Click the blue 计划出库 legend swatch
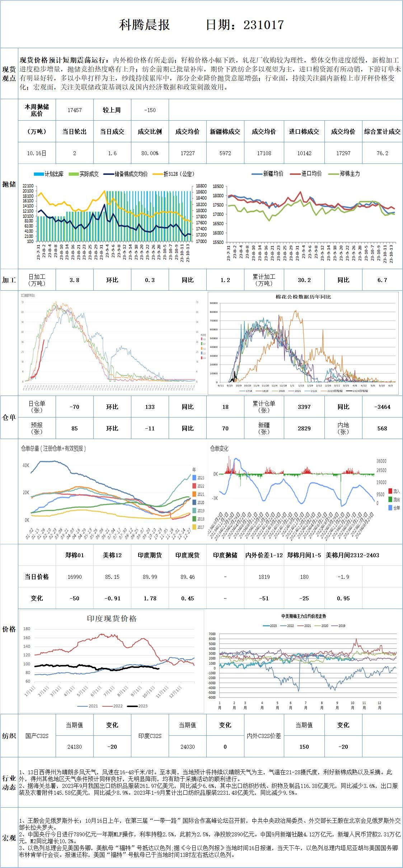This screenshot has width=403, height=868. coord(39,174)
